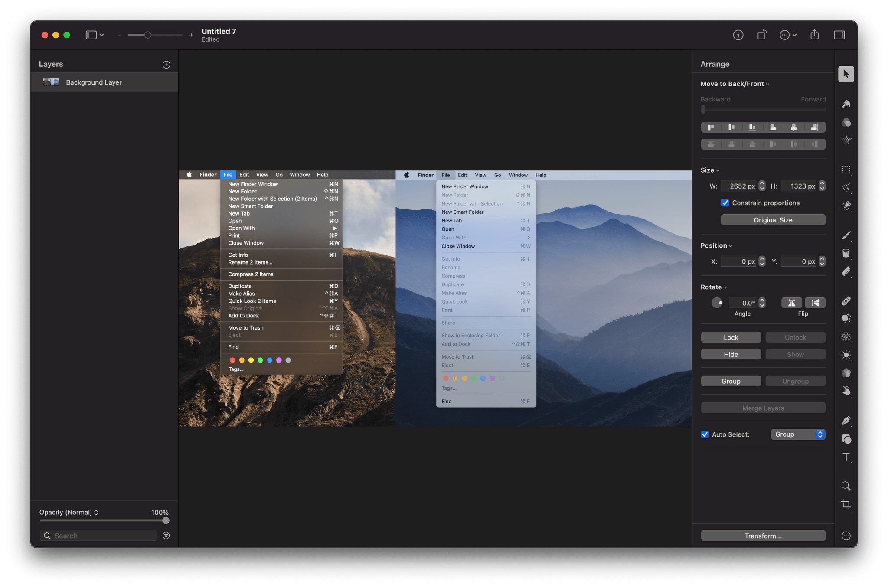Image resolution: width=888 pixels, height=588 pixels.
Task: Flip the layer horizontally
Action: point(792,303)
